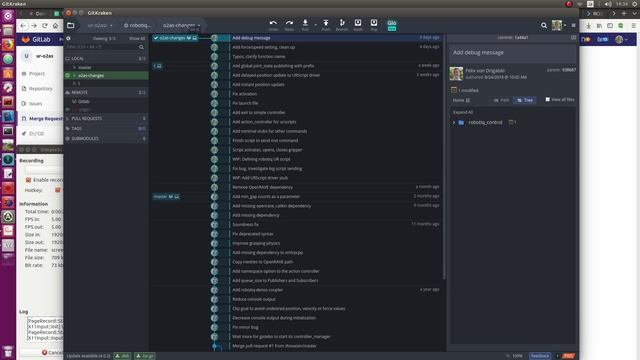Viewport: 640px width, 360px height.
Task: Click the commit panel layout icon beside the commit hash
Action: (573, 38)
